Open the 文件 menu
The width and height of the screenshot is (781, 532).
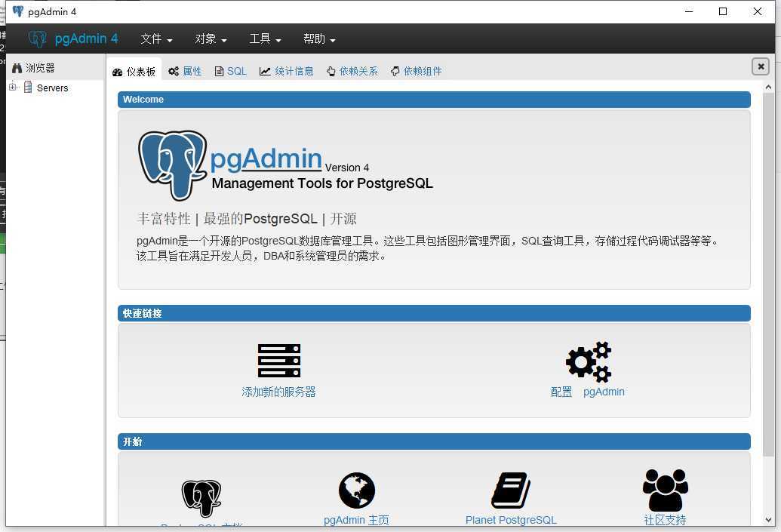click(x=156, y=38)
